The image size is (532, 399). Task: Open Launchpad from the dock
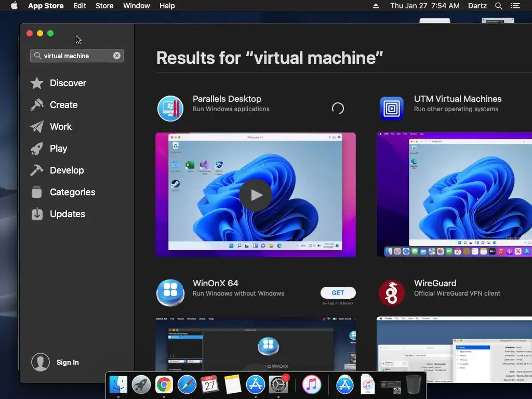coord(141,385)
